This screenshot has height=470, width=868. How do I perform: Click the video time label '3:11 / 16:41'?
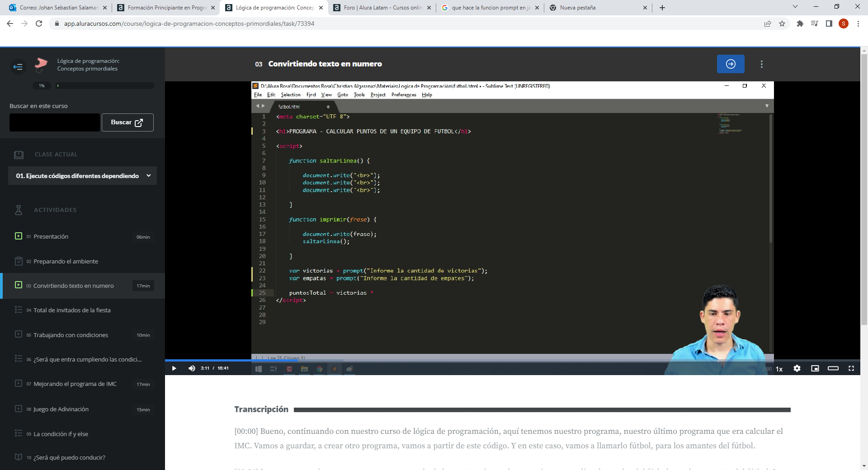[215, 368]
